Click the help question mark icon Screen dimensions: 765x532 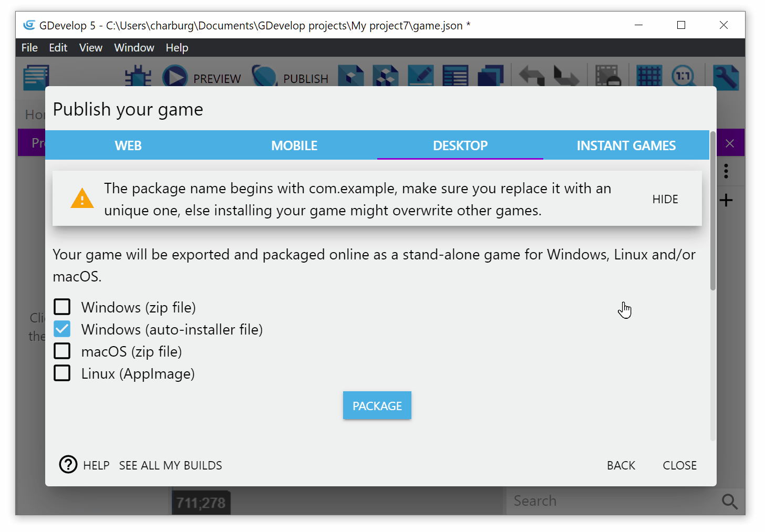(68, 465)
